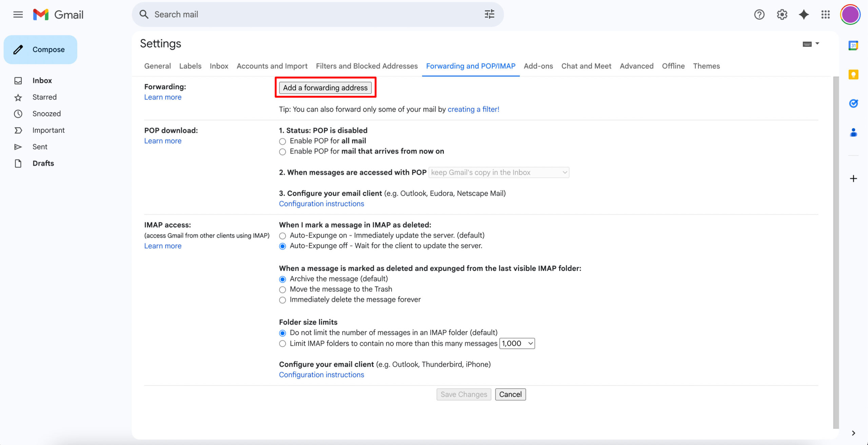868x445 pixels.
Task: Open the Google apps grid
Action: [826, 15]
